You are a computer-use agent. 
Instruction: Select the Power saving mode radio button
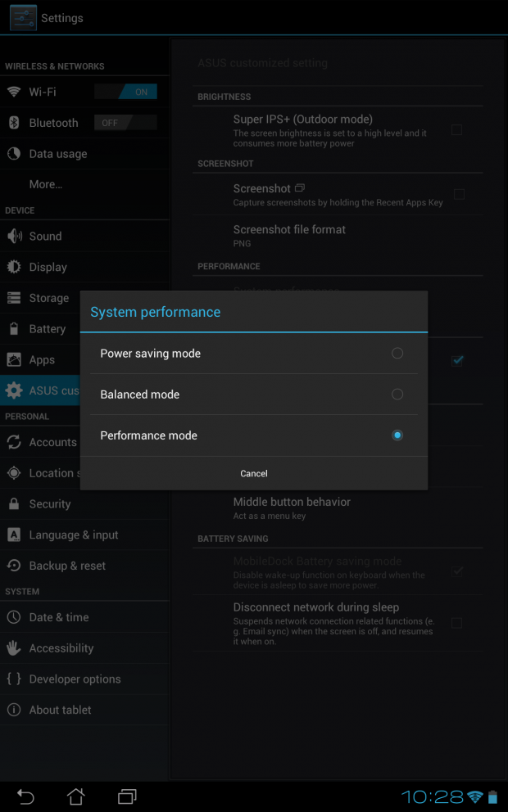397,353
